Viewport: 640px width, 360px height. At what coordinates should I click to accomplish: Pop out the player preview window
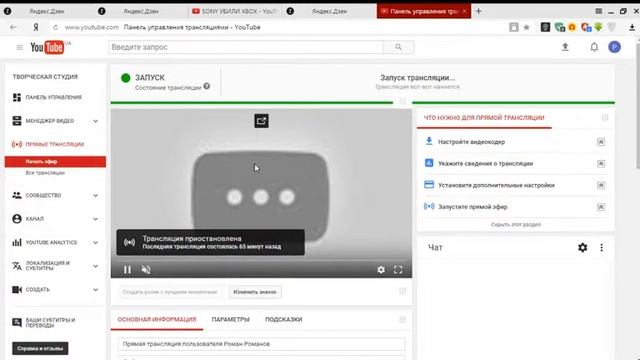tap(261, 121)
